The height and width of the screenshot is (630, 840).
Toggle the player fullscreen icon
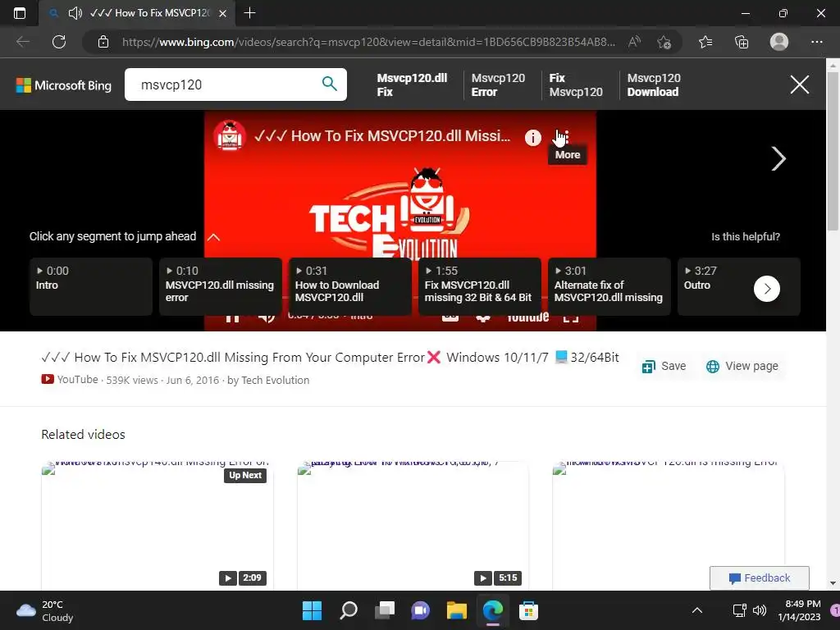571,318
